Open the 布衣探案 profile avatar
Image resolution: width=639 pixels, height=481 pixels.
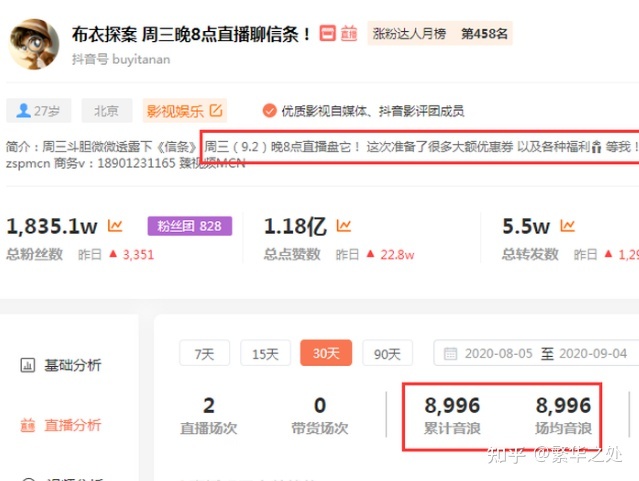coord(34,44)
